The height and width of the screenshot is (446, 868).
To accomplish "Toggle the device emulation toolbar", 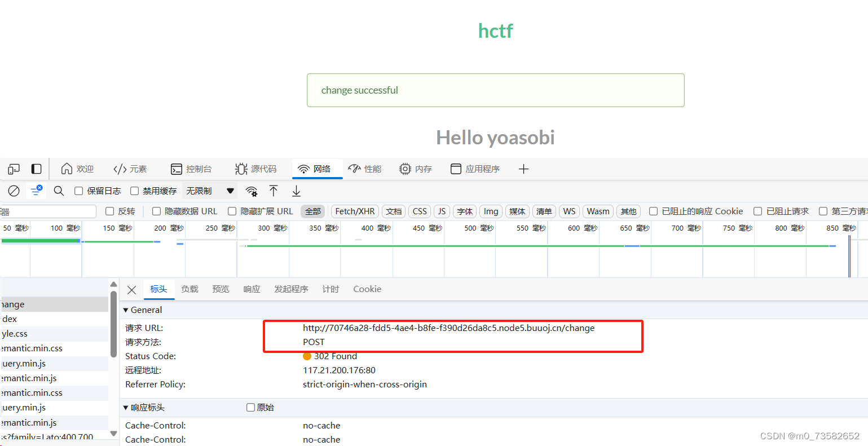I will 14,169.
